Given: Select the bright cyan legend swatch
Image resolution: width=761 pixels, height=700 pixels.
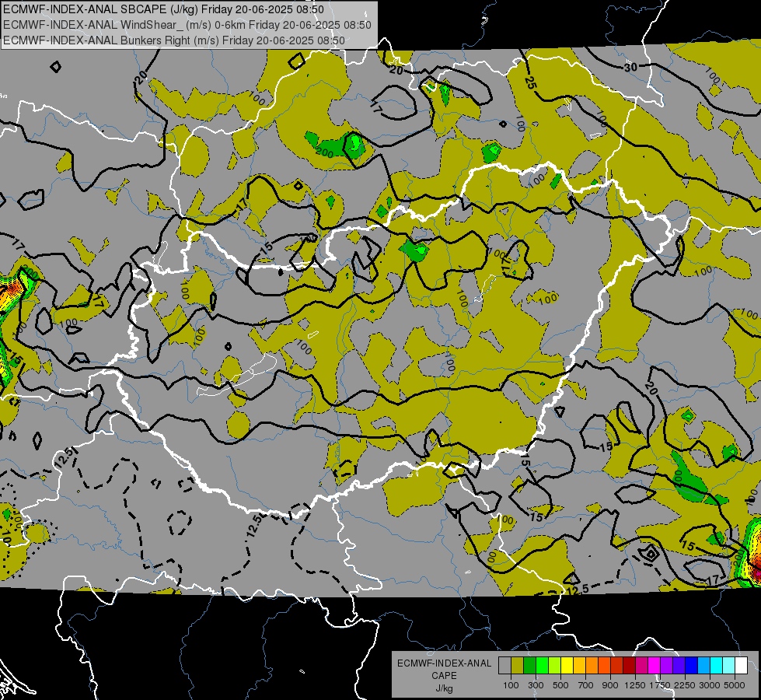Looking at the screenshot, I should [x=717, y=665].
